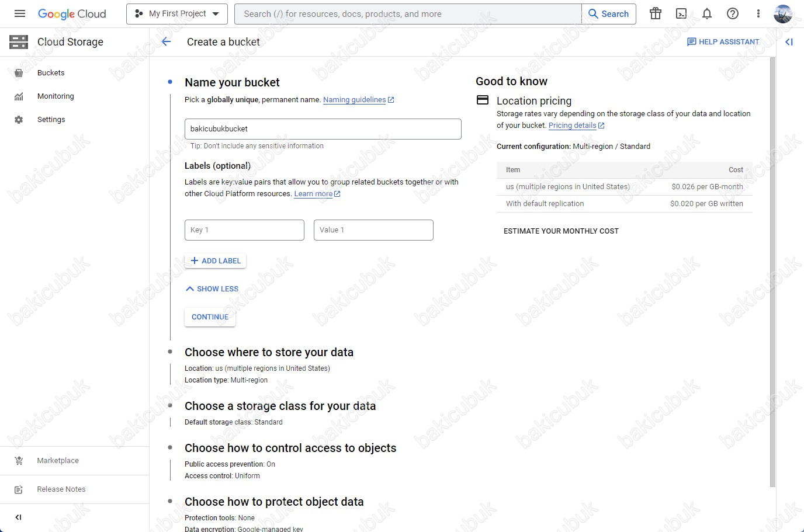Open the main navigation hamburger menu
Viewport: 804px width, 532px height.
(20, 13)
